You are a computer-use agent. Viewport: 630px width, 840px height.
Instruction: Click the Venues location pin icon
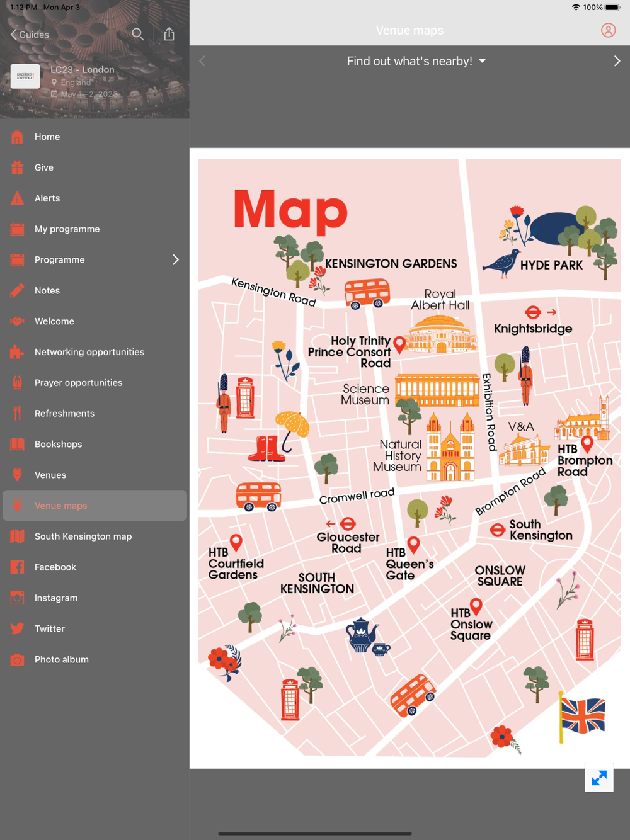[17, 475]
